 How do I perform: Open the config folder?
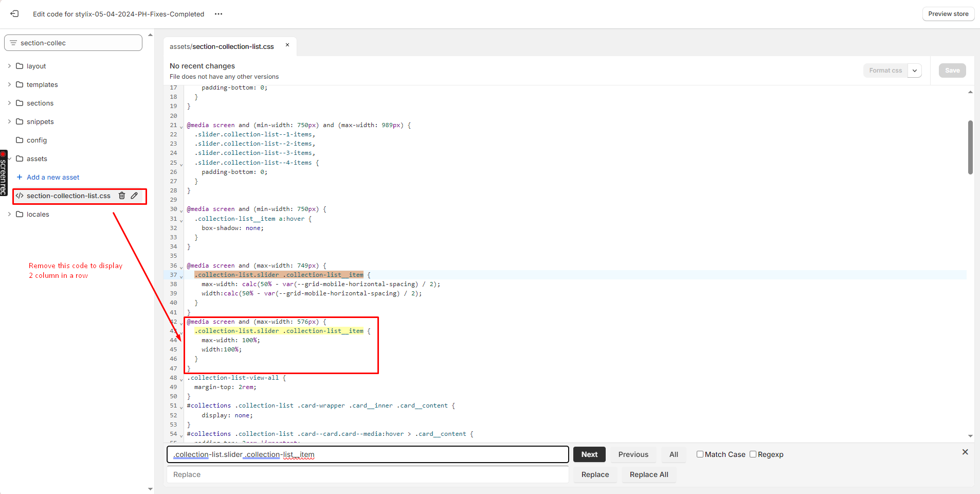37,140
